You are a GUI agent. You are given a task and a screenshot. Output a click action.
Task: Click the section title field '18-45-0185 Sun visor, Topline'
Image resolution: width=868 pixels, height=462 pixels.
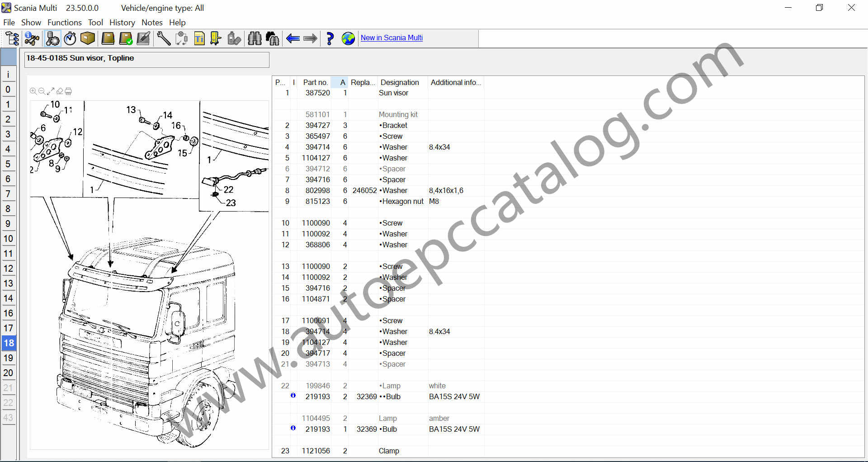coord(147,59)
